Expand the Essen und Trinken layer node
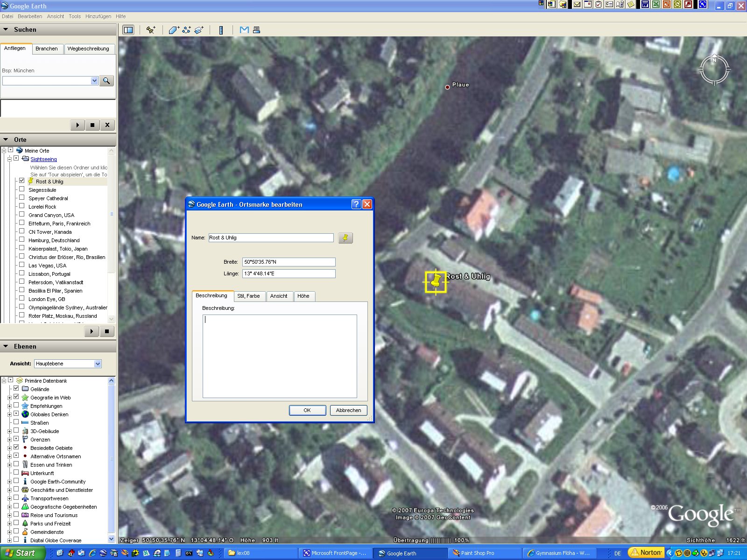 click(9, 465)
